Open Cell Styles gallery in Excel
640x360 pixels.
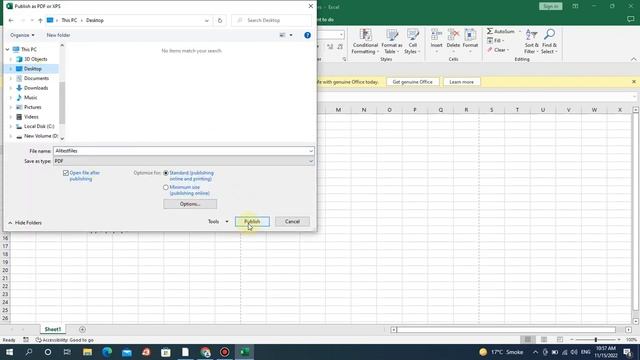click(412, 41)
